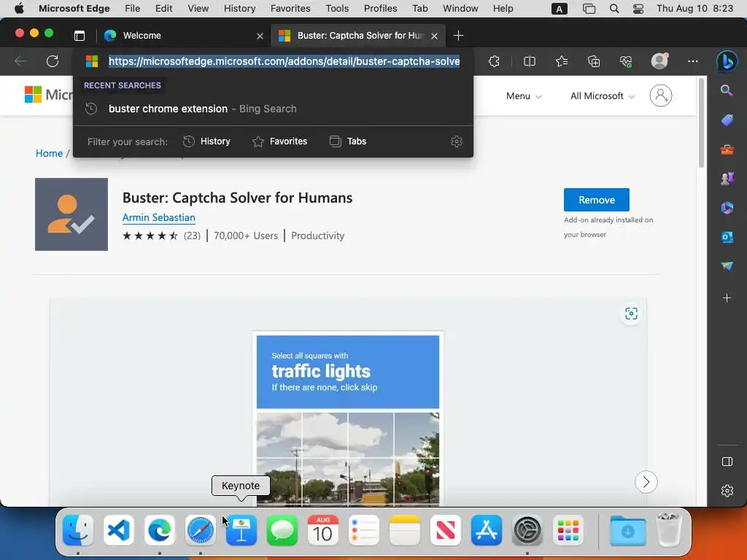747x560 pixels.
Task: Open the sidebar Microsoft 365 icon
Action: click(727, 208)
